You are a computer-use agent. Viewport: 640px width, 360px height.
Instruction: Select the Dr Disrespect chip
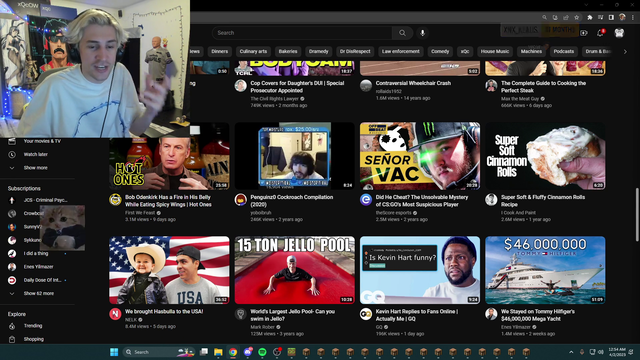[355, 51]
